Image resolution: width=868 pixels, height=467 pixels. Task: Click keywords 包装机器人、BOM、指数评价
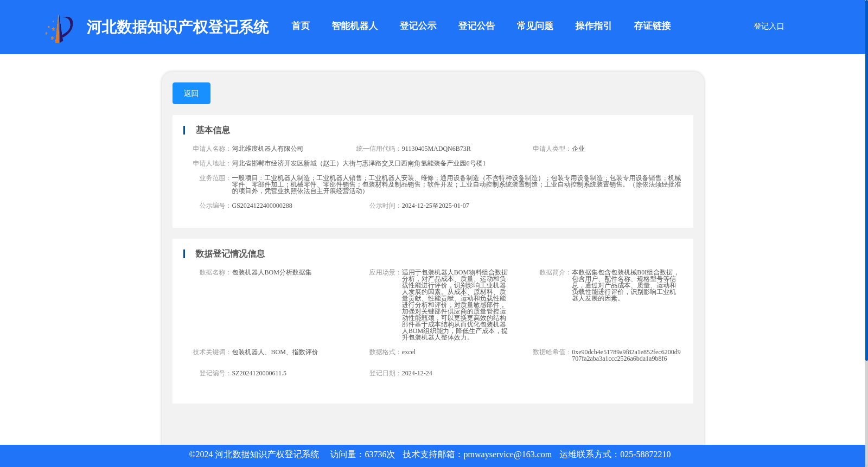(x=275, y=352)
